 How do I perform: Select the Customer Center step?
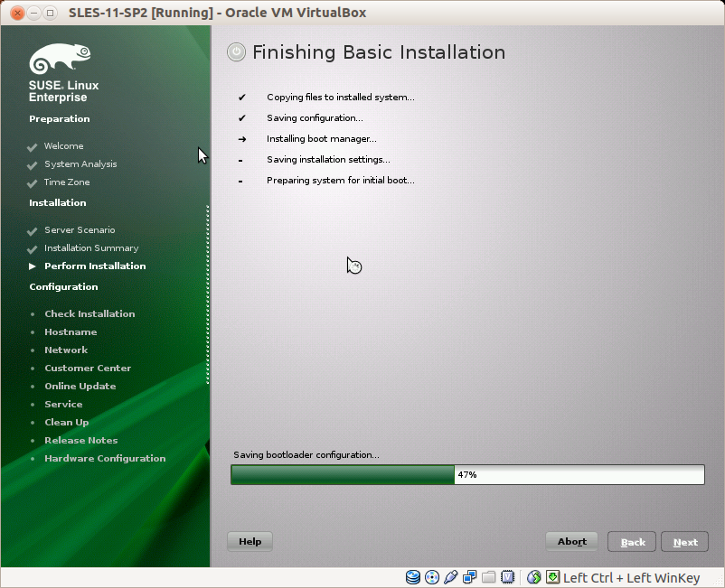tap(88, 368)
